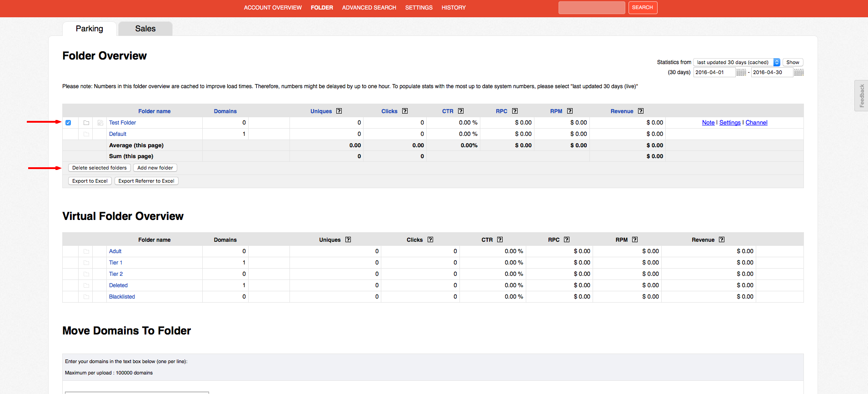
Task: Sort the Folder Overview by Clicks column
Action: (x=389, y=111)
